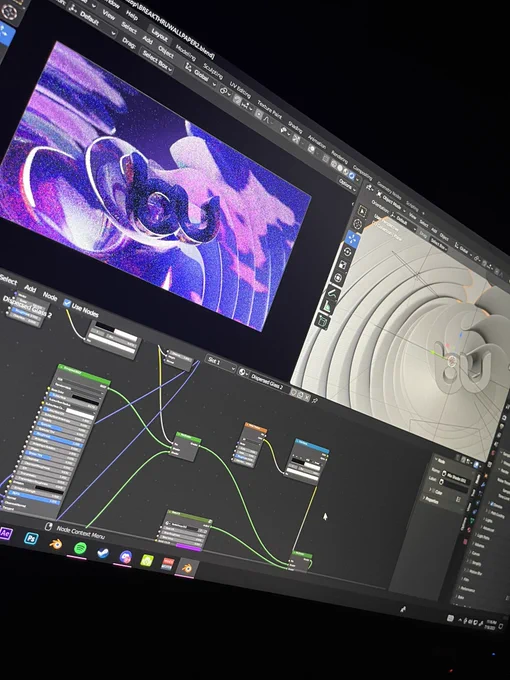Open the Add menu in the node editor header

30,288
